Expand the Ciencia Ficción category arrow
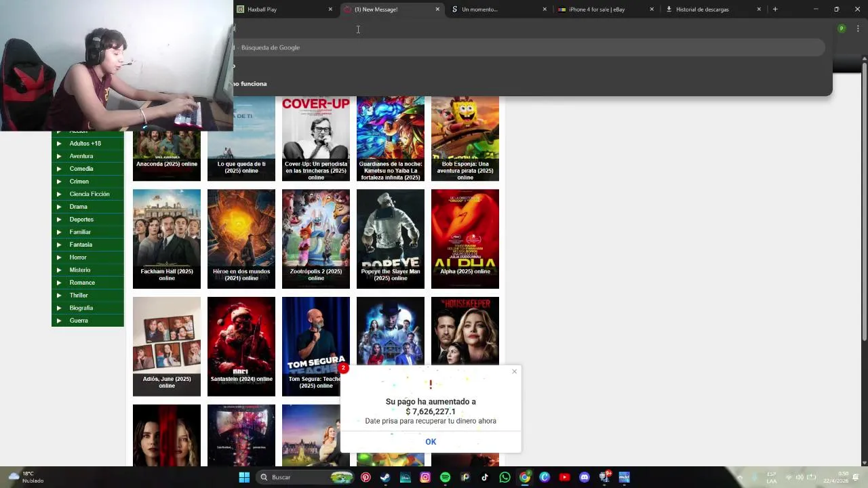The height and width of the screenshot is (488, 868). [59, 194]
